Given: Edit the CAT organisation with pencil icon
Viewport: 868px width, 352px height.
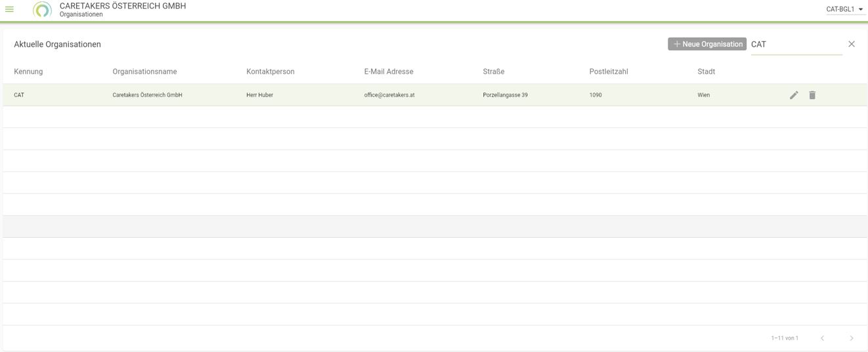Looking at the screenshot, I should pos(794,95).
